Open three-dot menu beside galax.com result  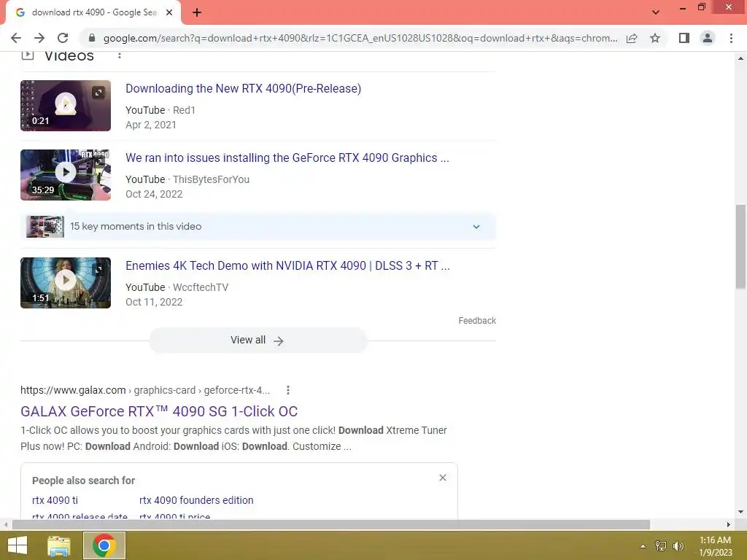click(x=287, y=390)
